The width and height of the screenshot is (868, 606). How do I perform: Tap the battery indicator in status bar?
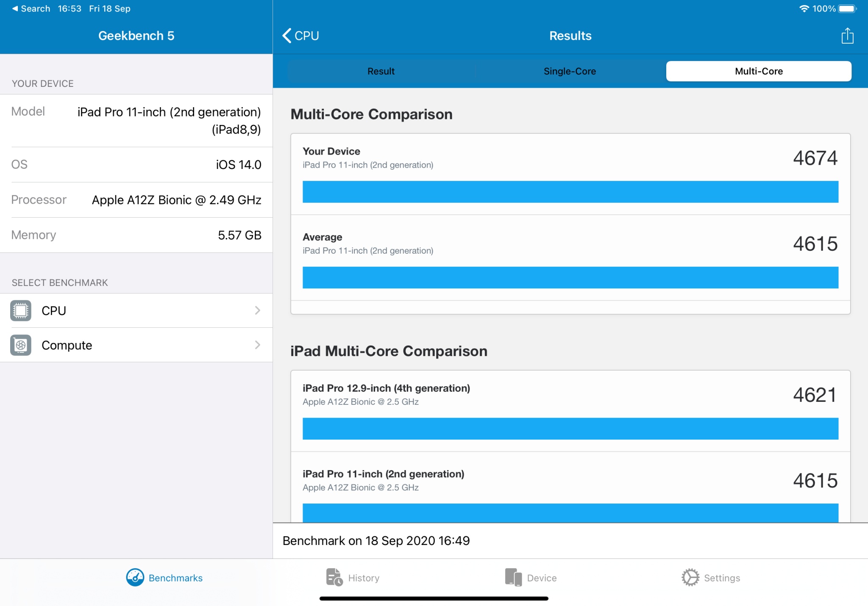(848, 8)
